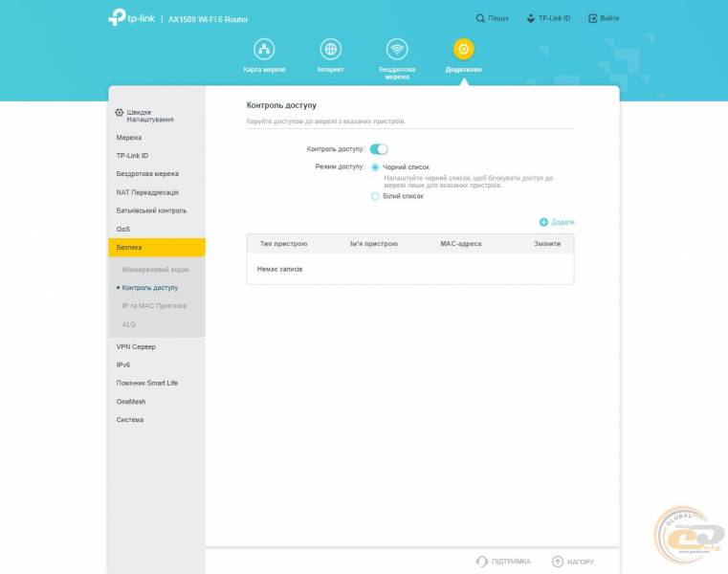The image size is (728, 574).
Task: Click the AX1500 Wi-Fi 6 Router title
Action: pyautogui.click(x=208, y=19)
